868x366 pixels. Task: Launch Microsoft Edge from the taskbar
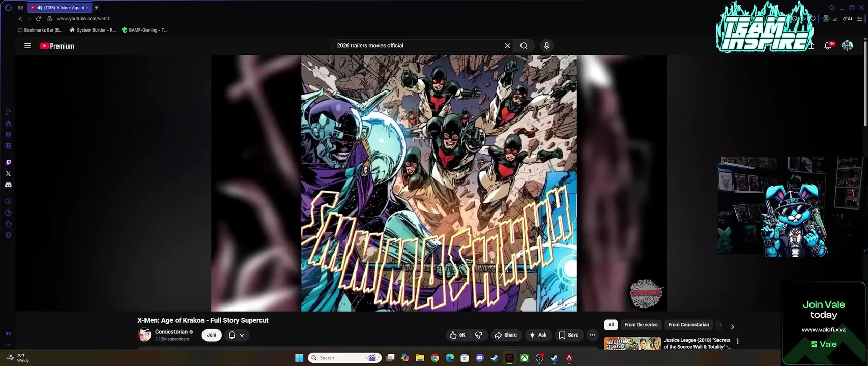(450, 358)
